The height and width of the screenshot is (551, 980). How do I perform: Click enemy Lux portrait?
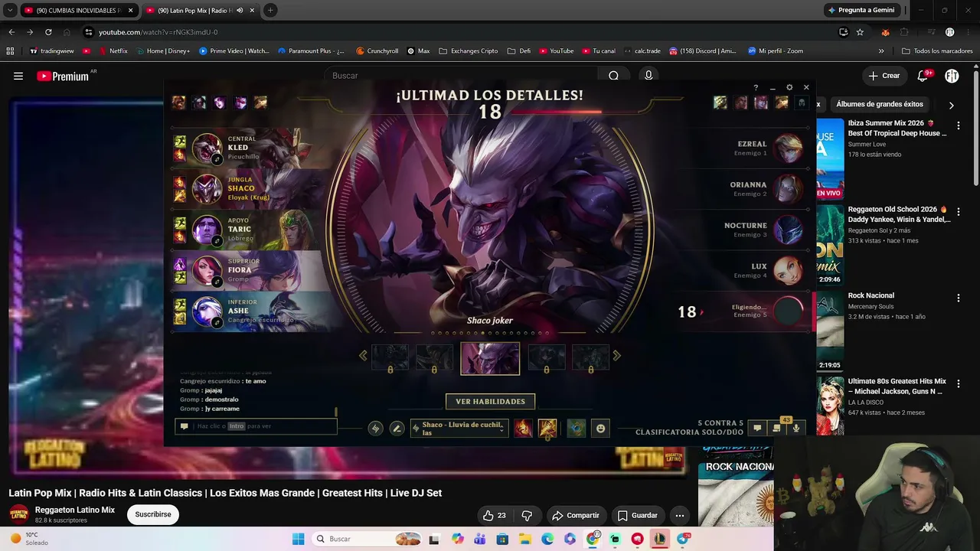(788, 270)
